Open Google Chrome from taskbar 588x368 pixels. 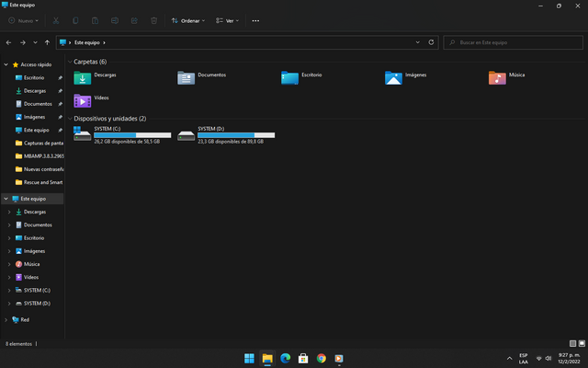pyautogui.click(x=321, y=358)
